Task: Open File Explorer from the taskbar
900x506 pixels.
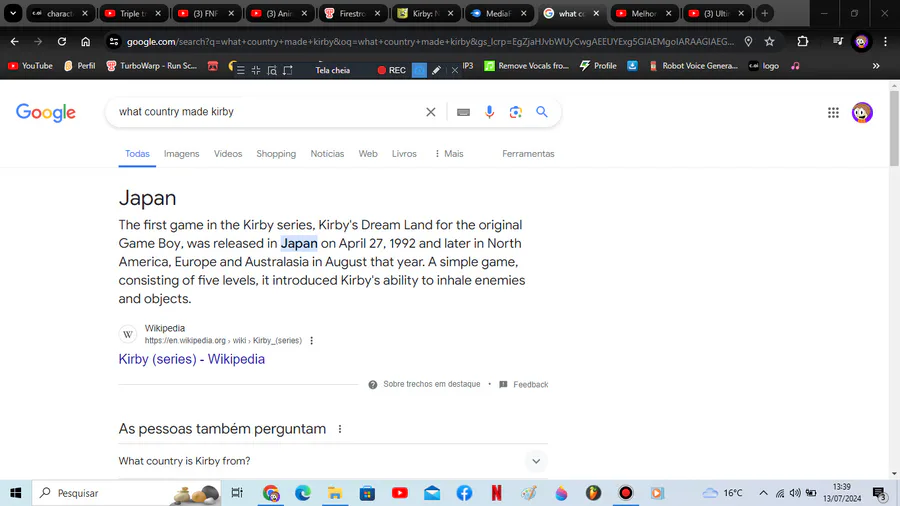Action: (335, 493)
